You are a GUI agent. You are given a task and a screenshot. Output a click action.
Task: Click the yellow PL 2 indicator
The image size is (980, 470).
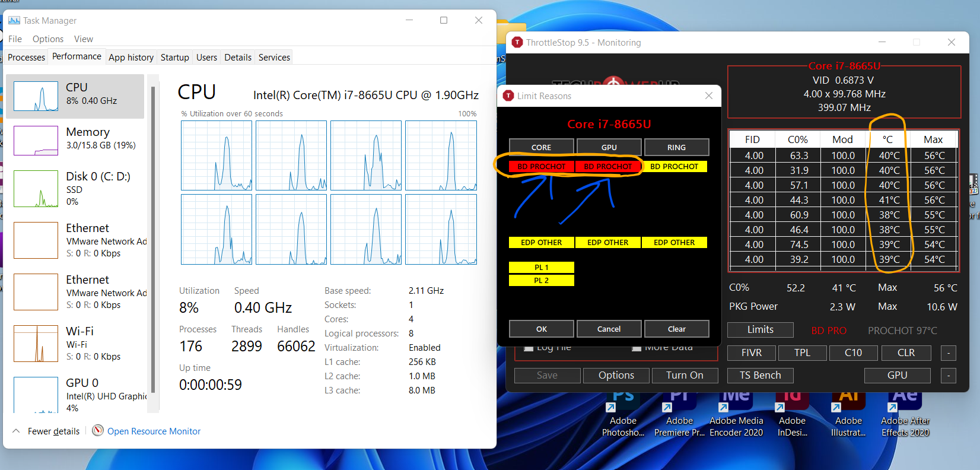click(x=542, y=280)
